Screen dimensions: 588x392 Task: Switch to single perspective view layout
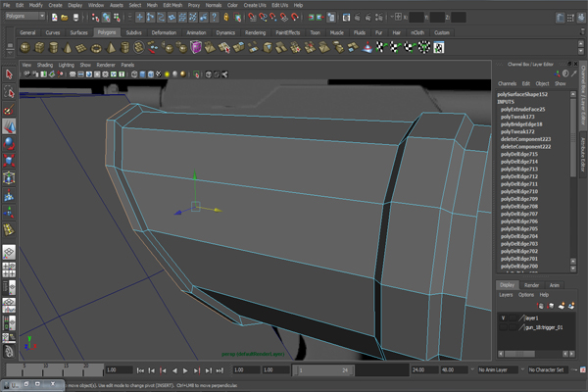(9, 253)
